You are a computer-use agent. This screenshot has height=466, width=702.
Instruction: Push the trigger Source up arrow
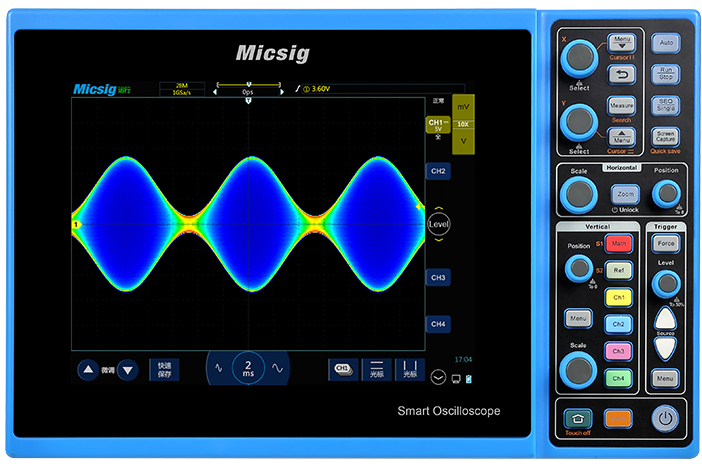click(x=666, y=319)
